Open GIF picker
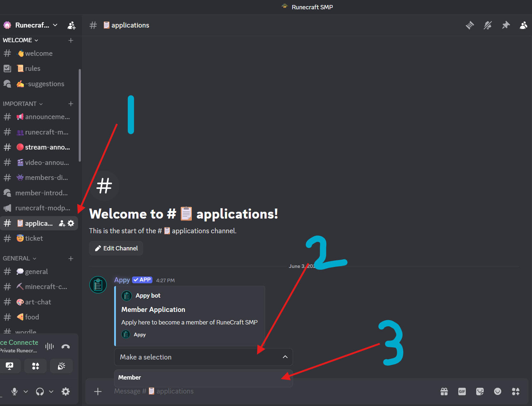This screenshot has height=406, width=532. pos(462,391)
